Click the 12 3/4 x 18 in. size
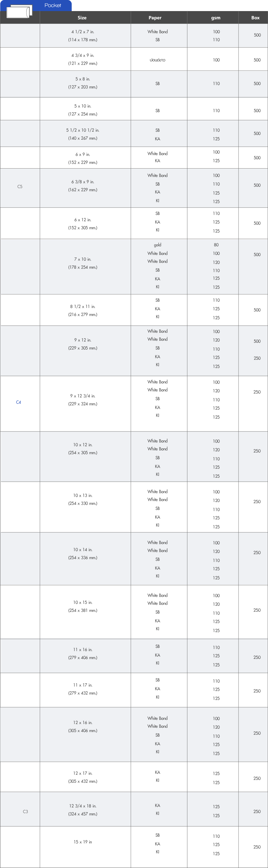Image resolution: width=268 pixels, height=868 pixels. [x=82, y=806]
